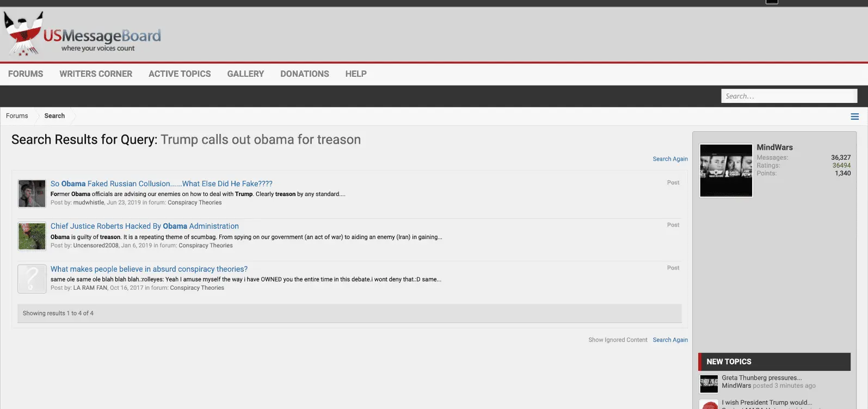Open the hamburger menu icon in breadcrumb bar
This screenshot has width=868, height=409.
[x=855, y=117]
